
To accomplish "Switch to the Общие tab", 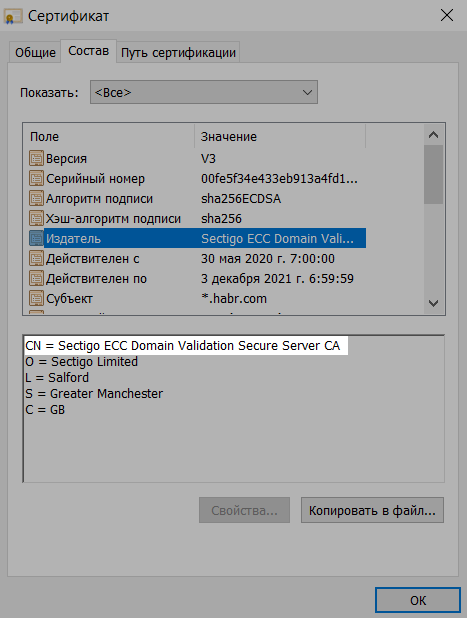I will click(x=35, y=52).
